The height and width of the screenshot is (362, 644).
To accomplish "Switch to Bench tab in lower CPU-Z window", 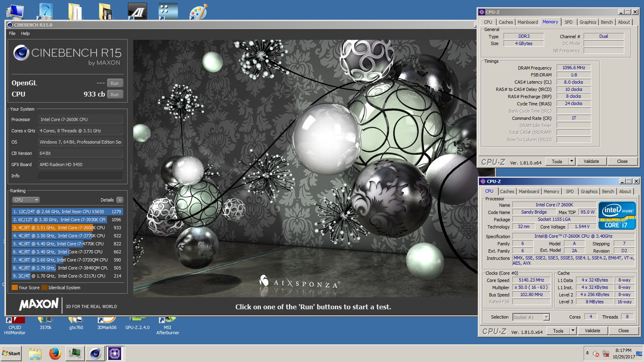I will (x=608, y=191).
